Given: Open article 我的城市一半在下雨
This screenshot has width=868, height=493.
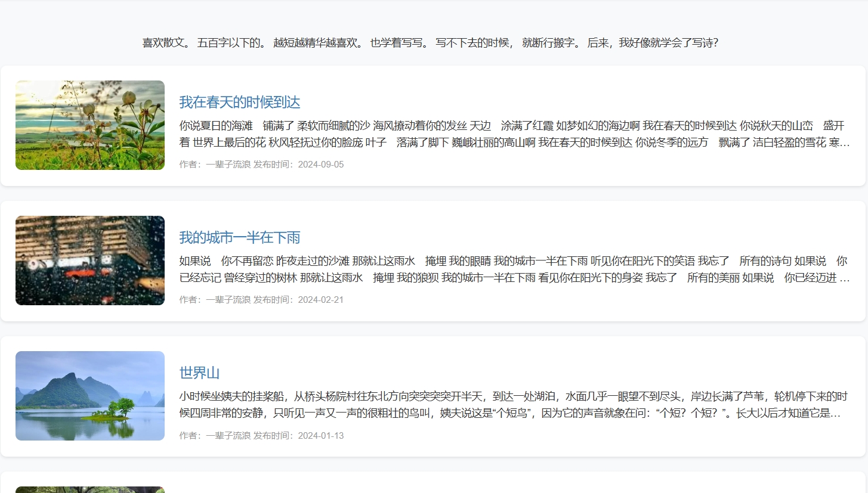Looking at the screenshot, I should click(x=239, y=237).
